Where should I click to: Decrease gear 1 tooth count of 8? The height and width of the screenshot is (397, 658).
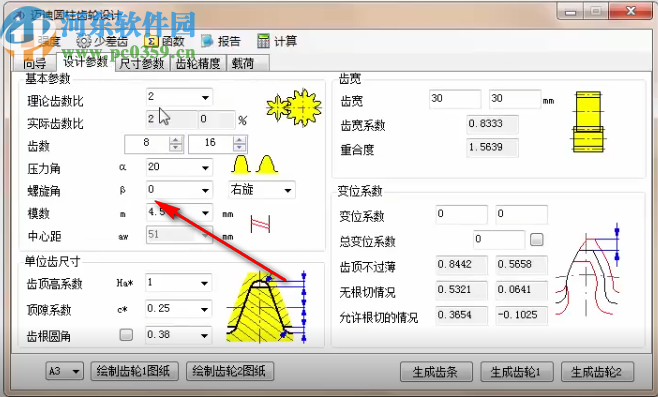point(176,147)
